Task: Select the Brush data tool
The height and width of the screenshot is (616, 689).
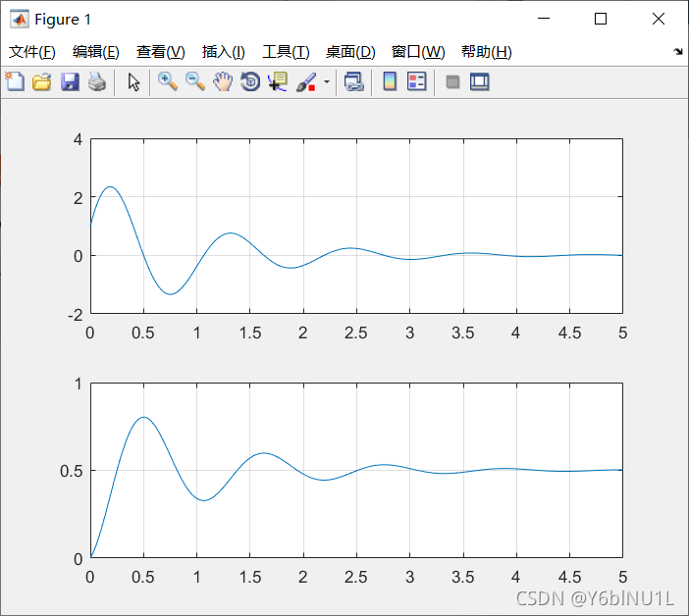Action: click(306, 81)
